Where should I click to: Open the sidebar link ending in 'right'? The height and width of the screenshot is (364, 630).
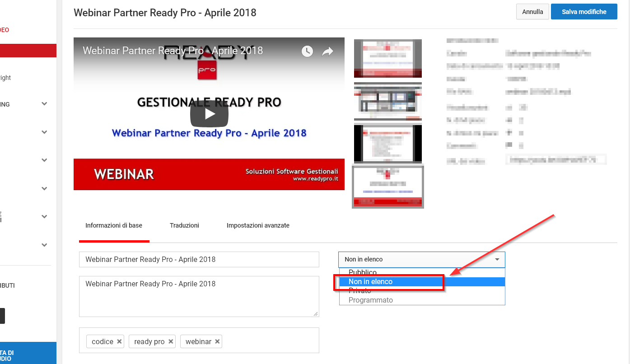click(5, 78)
